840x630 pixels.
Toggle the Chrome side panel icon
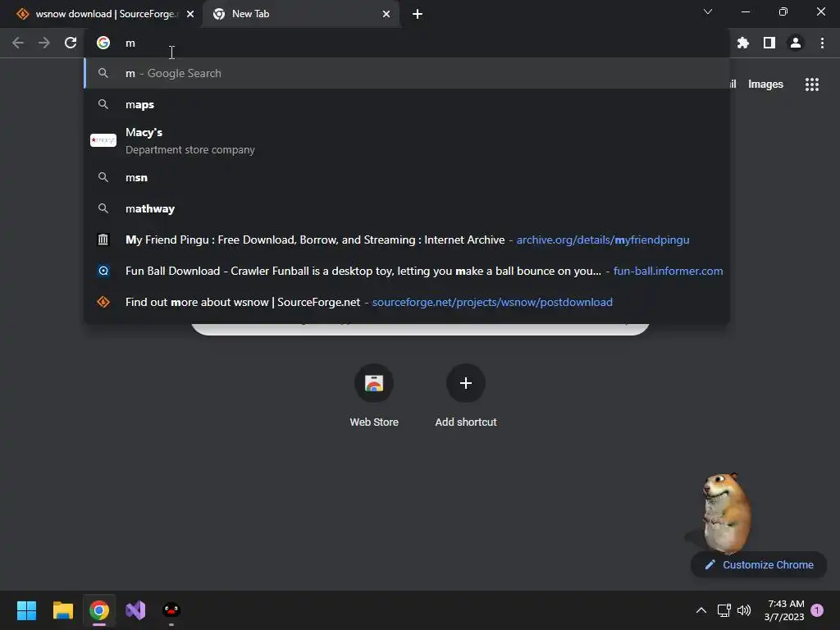(x=769, y=43)
